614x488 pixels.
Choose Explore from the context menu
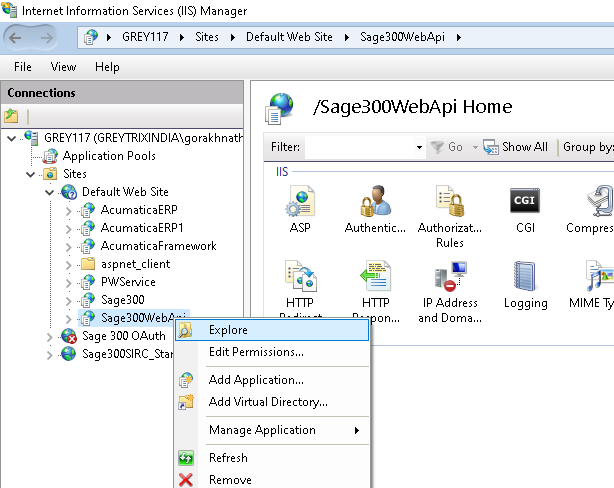click(x=272, y=330)
